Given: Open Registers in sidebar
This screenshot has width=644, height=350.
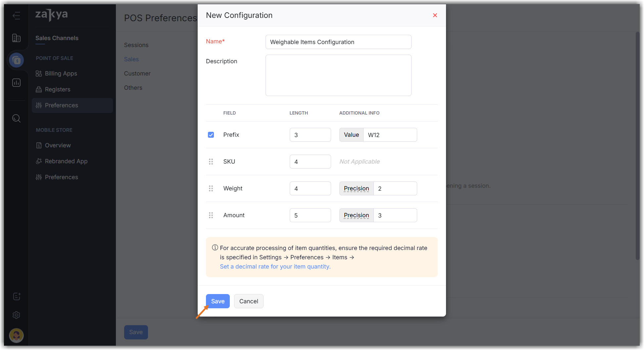Looking at the screenshot, I should point(58,89).
